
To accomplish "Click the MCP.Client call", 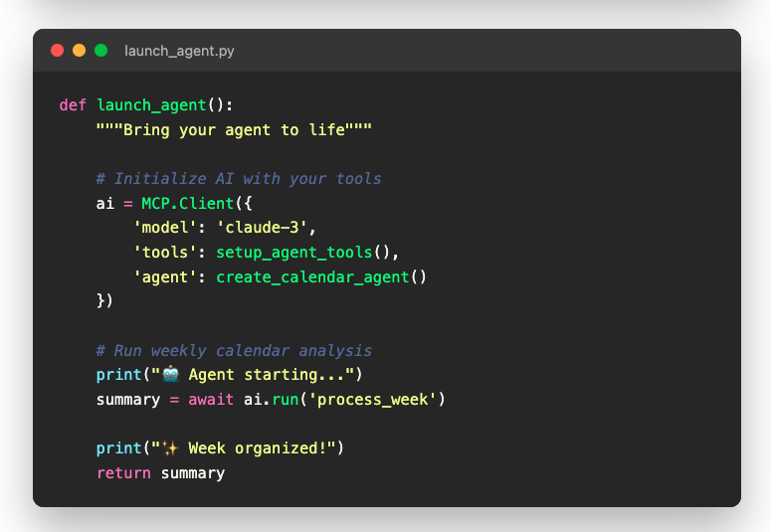I will pos(187,203).
